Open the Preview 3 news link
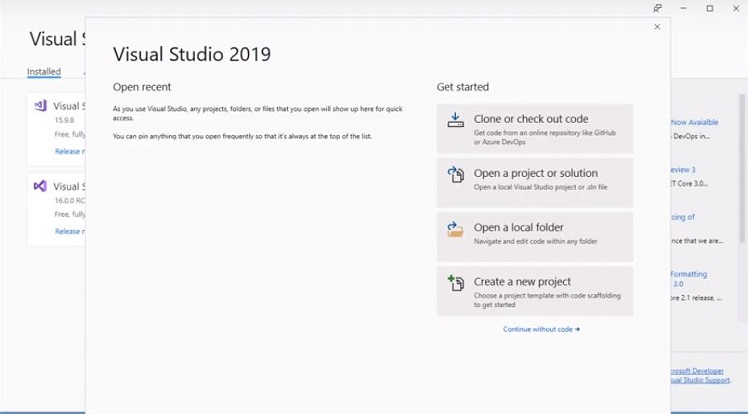 pyautogui.click(x=683, y=170)
